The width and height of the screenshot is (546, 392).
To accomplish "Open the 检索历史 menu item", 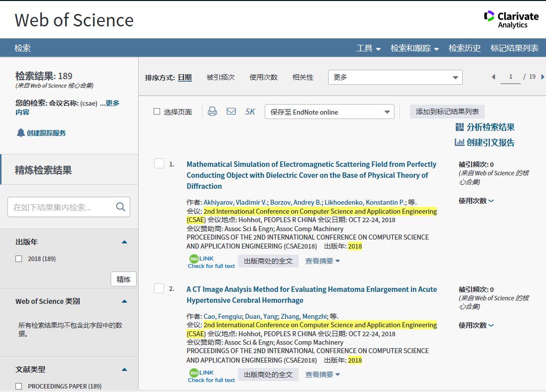I will pyautogui.click(x=464, y=48).
